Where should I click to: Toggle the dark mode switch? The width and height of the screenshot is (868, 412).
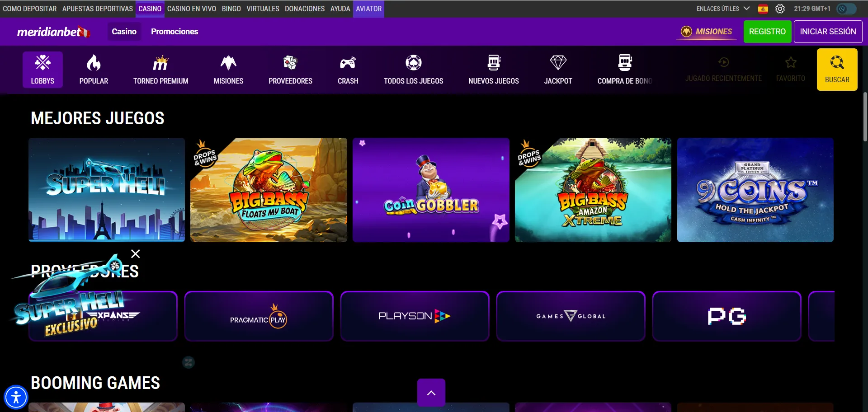pyautogui.click(x=846, y=9)
